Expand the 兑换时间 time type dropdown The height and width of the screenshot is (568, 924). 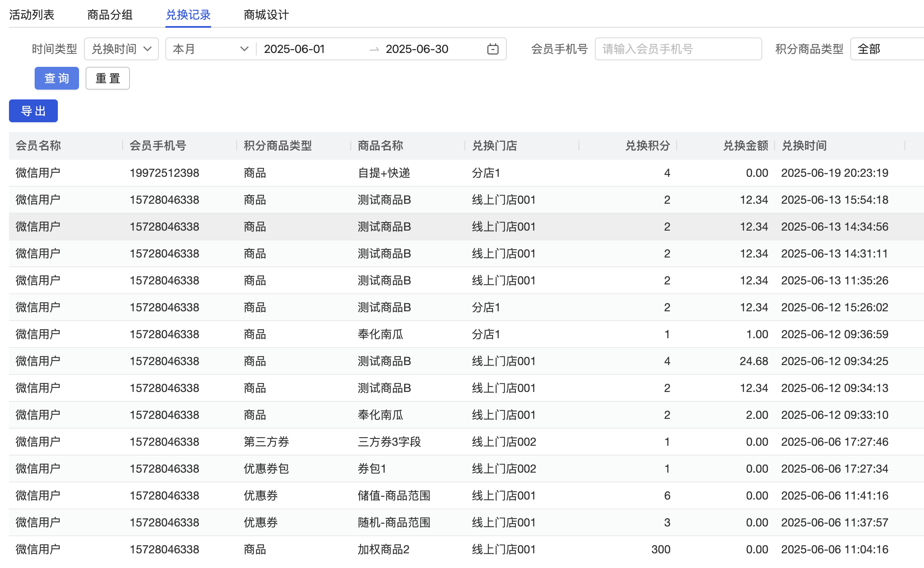point(121,49)
